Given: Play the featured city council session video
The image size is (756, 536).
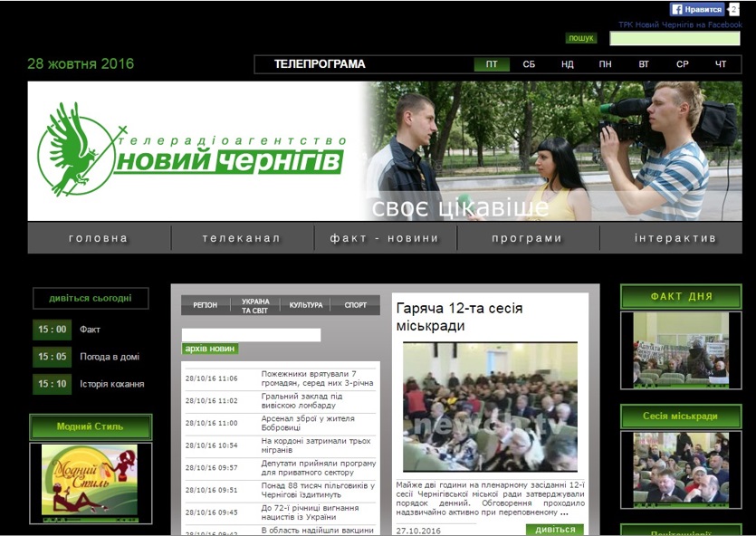Looking at the screenshot, I should pos(490,407).
